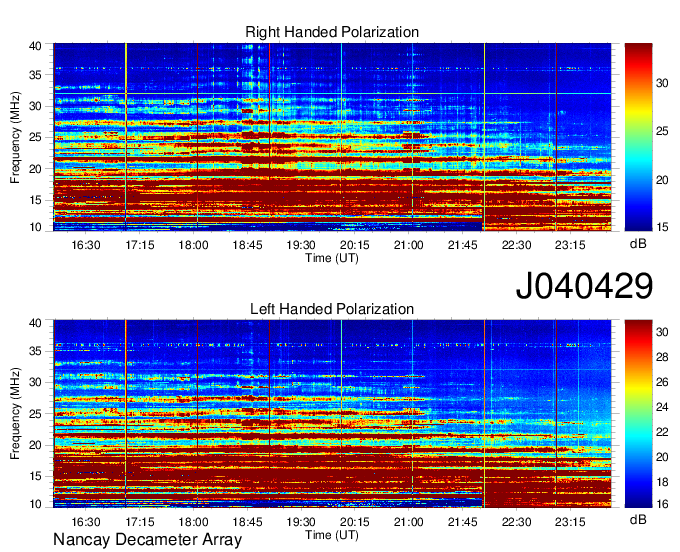680x552 pixels.
Task: Click the 22 value on bottom colorbar
Action: pos(662,432)
